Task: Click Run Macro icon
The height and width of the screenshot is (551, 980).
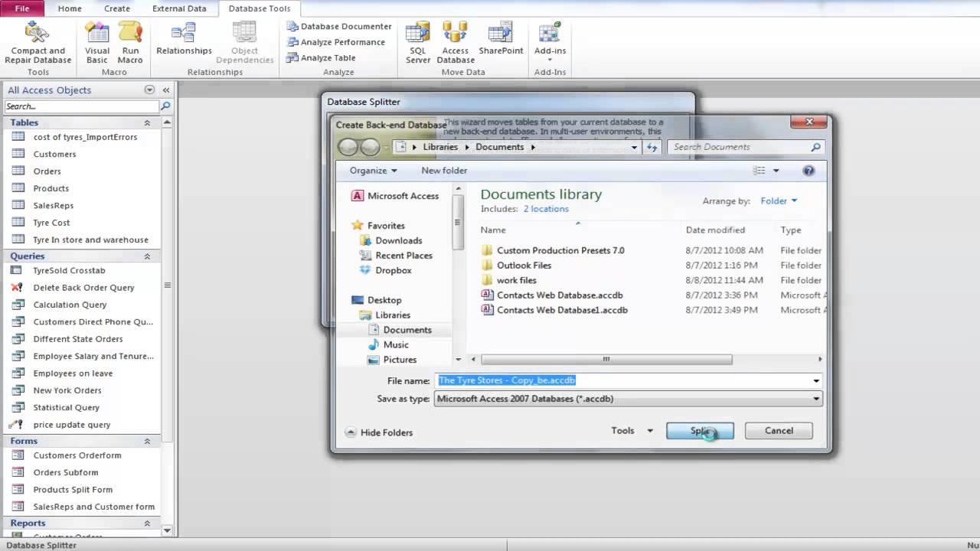Action: pyautogui.click(x=130, y=43)
